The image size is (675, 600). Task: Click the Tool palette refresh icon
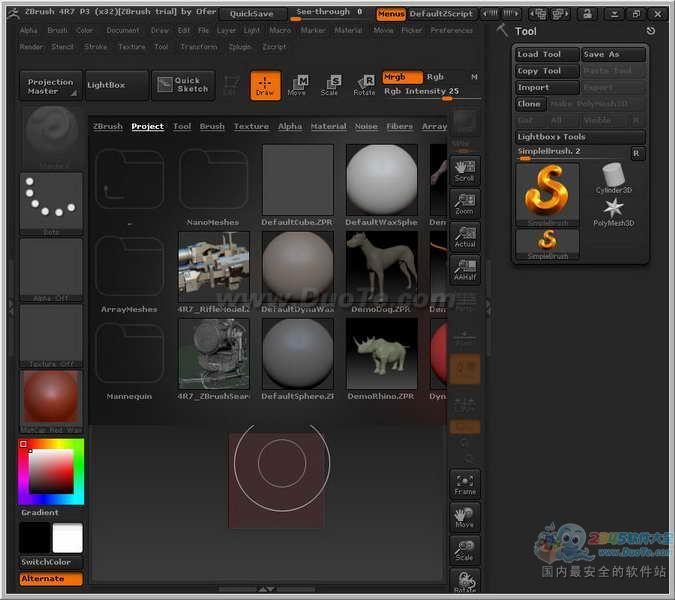(650, 31)
